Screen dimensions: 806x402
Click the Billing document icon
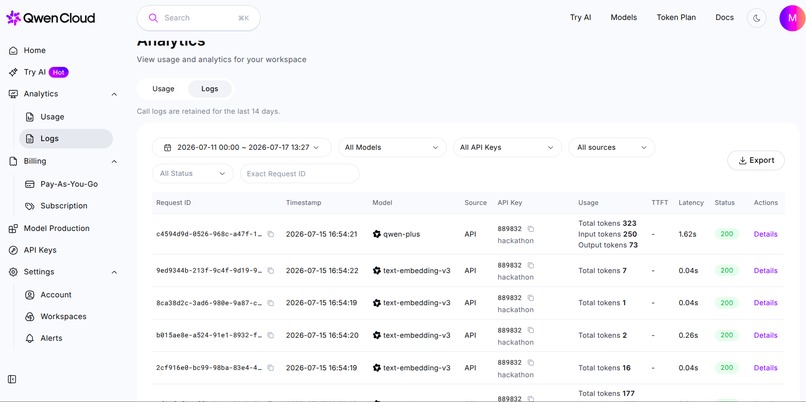coord(13,161)
